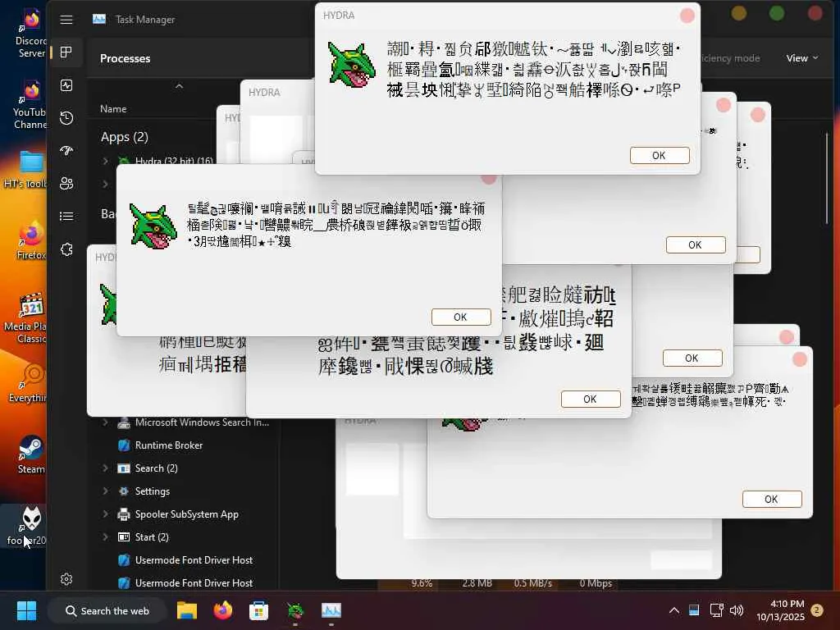Image resolution: width=840 pixels, height=630 pixels.
Task: Click OK in the frontmost HYDRA dialog with title
Action: [660, 155]
